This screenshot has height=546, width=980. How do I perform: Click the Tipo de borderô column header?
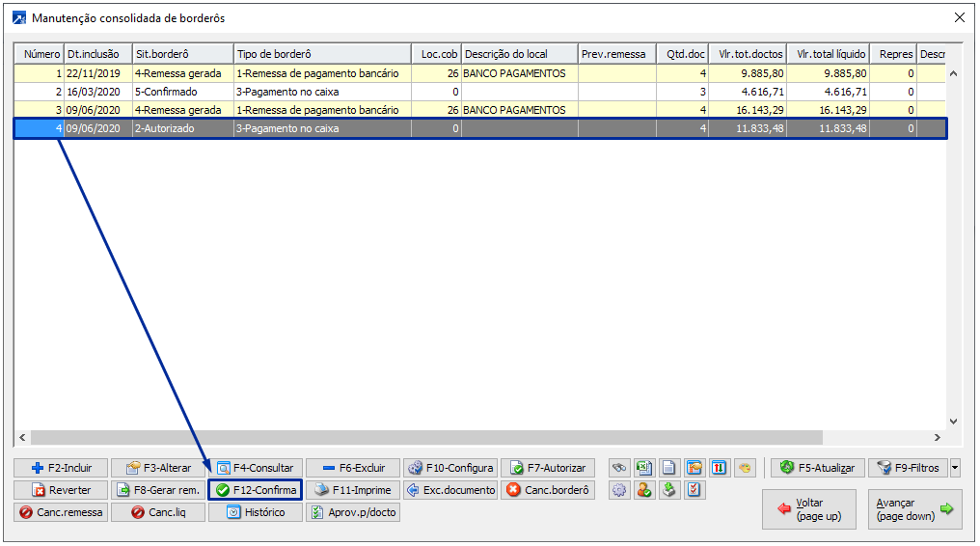322,54
